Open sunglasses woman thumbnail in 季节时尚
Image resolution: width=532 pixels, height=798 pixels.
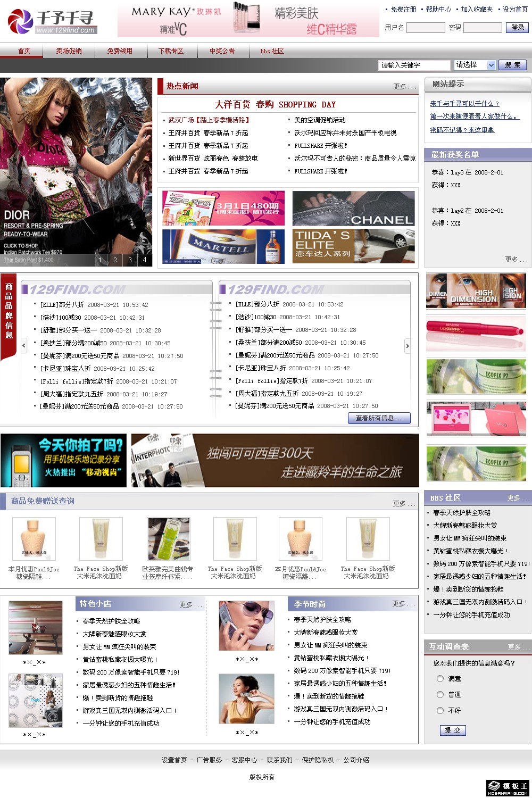246,626
